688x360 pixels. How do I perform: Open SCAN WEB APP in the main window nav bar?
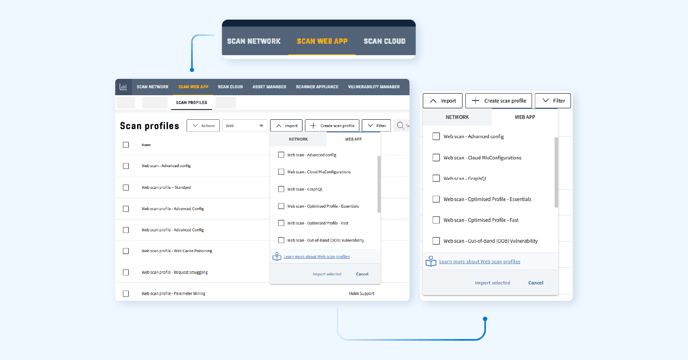coord(193,87)
